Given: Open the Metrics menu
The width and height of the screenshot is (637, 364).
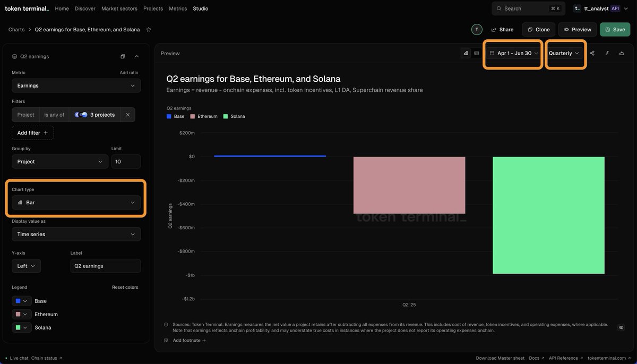Looking at the screenshot, I should [178, 8].
